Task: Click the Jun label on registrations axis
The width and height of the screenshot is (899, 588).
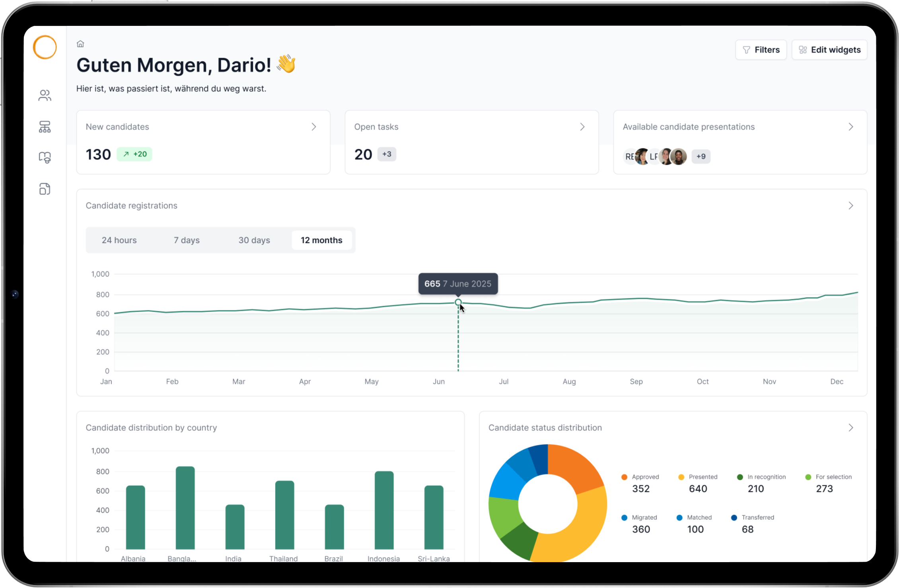Action: click(x=439, y=382)
